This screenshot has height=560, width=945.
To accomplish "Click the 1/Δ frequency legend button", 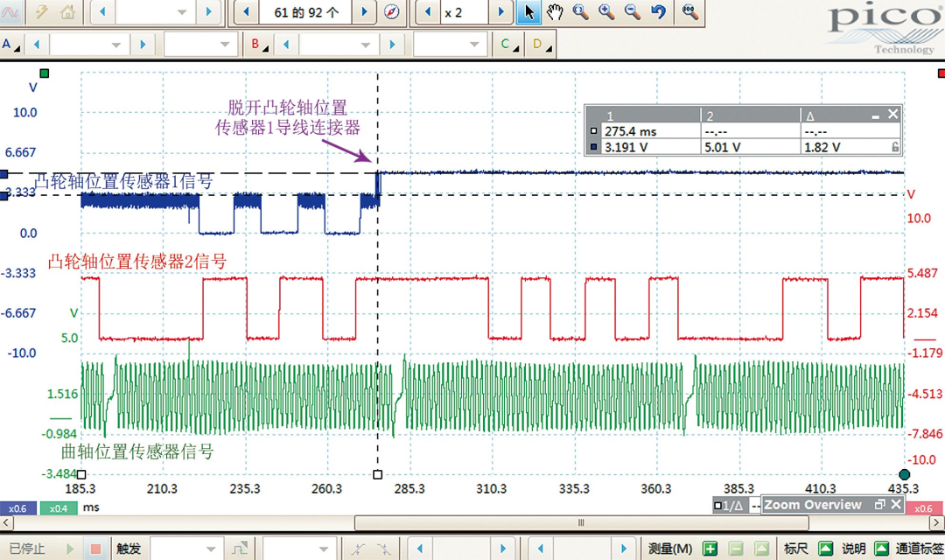I will (x=729, y=506).
